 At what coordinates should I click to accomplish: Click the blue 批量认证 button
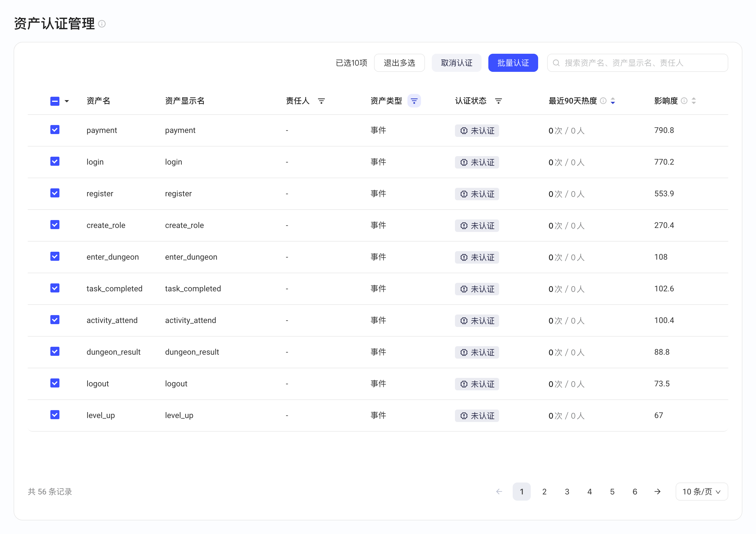(x=513, y=63)
